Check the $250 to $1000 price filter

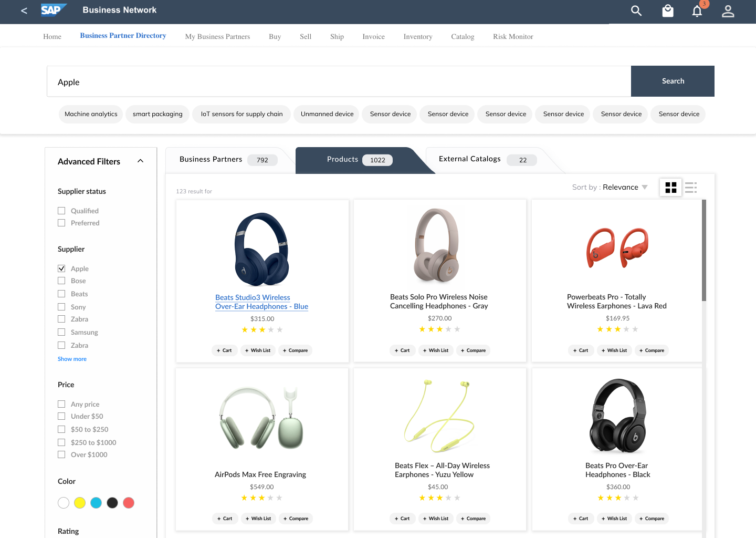tap(61, 442)
